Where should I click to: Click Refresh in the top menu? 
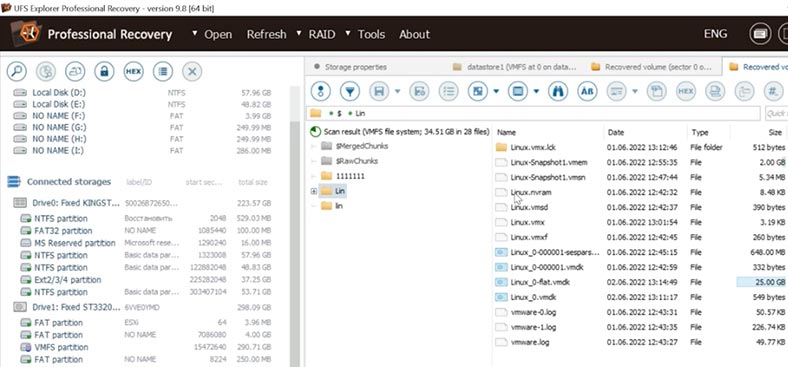(266, 34)
